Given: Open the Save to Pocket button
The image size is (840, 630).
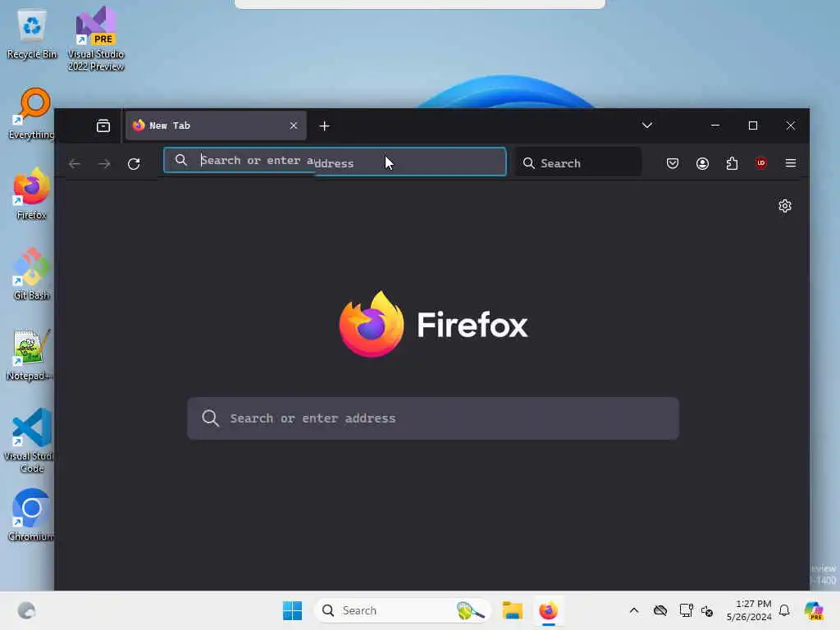Looking at the screenshot, I should pos(673,163).
